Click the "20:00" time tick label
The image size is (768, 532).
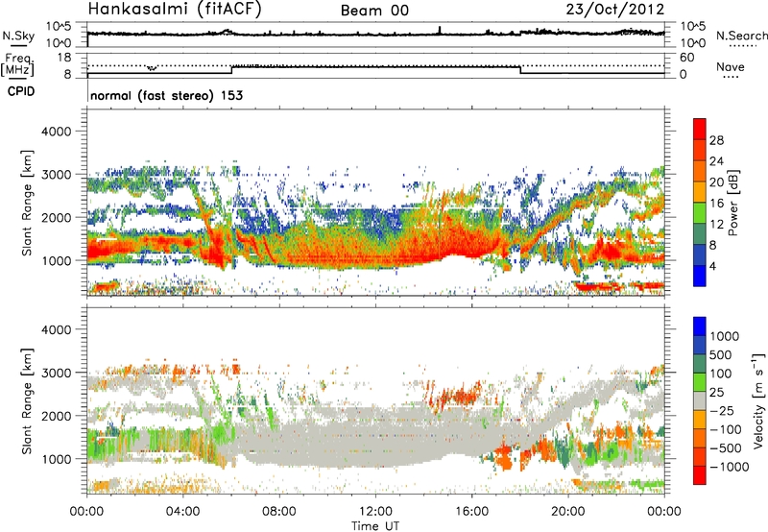[x=567, y=512]
